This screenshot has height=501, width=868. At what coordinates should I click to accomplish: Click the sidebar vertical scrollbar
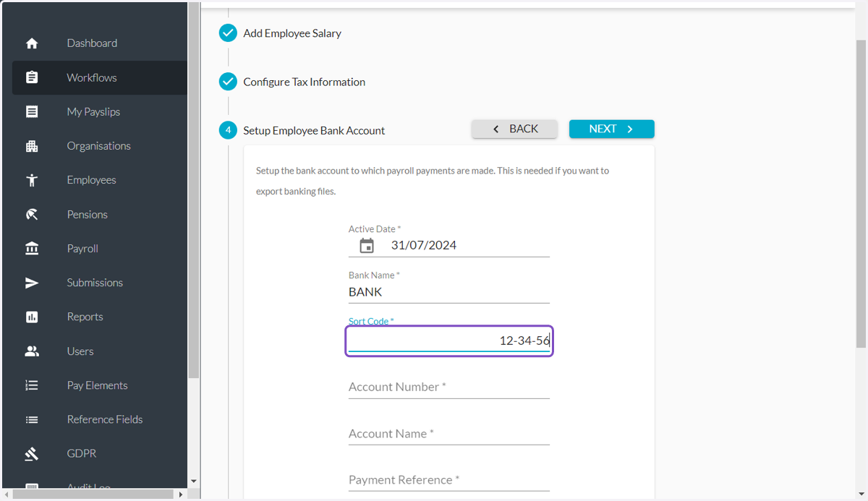pos(194,189)
